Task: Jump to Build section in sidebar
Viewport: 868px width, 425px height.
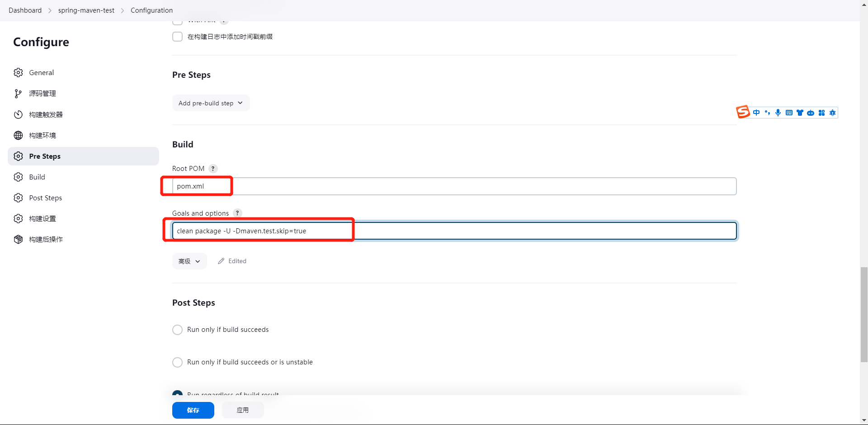Action: tap(83, 177)
